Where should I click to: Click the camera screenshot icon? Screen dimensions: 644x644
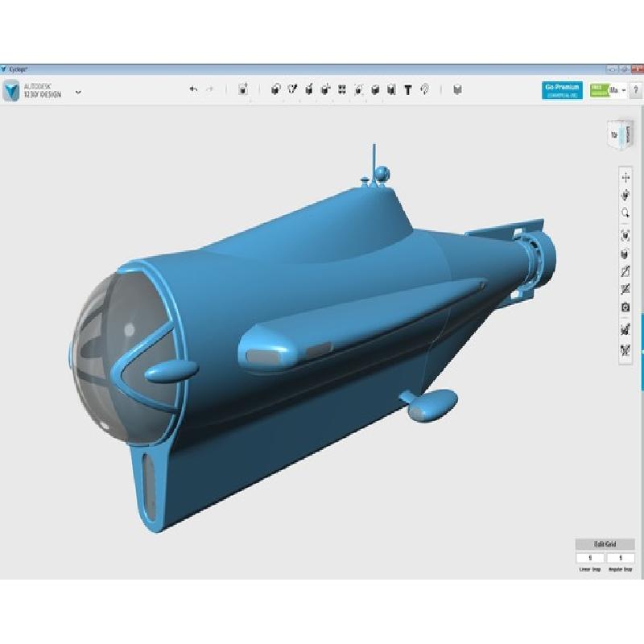pos(625,308)
